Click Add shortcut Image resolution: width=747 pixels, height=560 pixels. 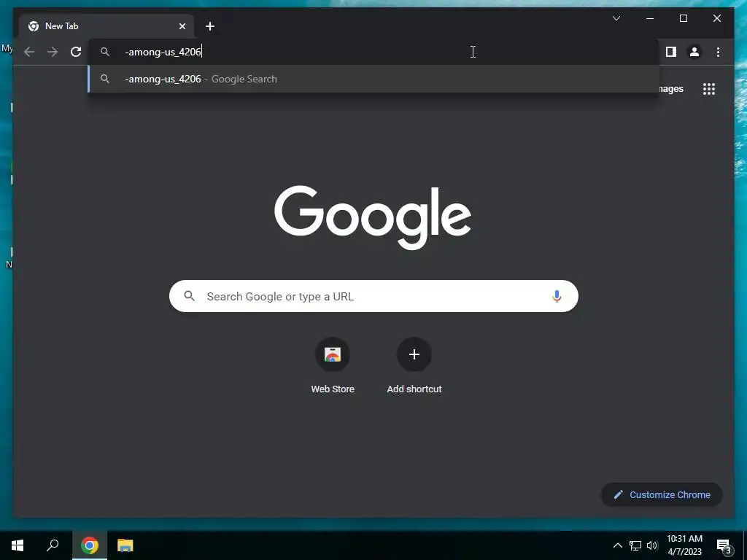414,366
